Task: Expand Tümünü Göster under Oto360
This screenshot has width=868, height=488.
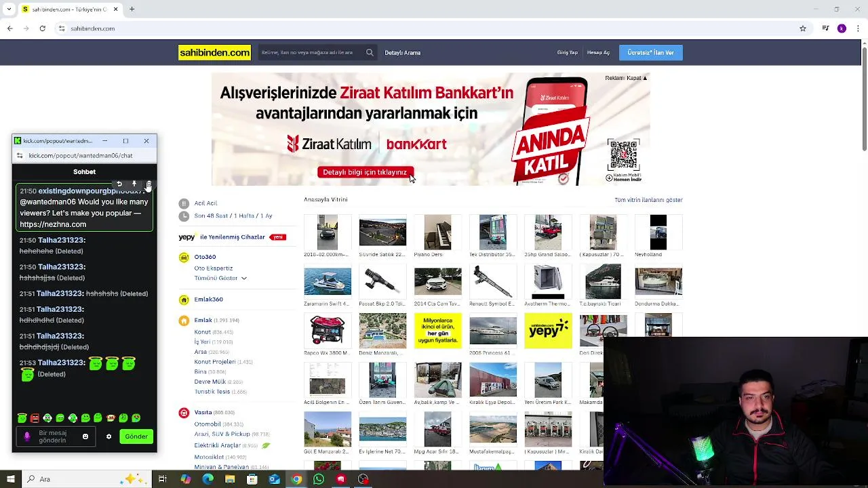Action: tap(220, 278)
